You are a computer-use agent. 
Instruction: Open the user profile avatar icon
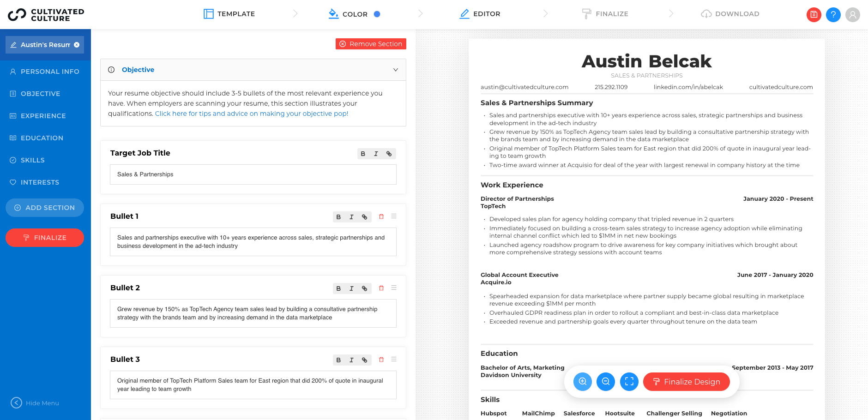(x=852, y=14)
